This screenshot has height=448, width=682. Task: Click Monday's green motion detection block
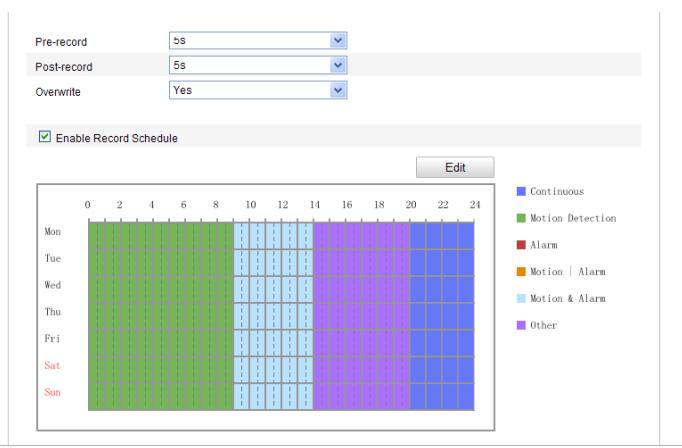click(160, 233)
